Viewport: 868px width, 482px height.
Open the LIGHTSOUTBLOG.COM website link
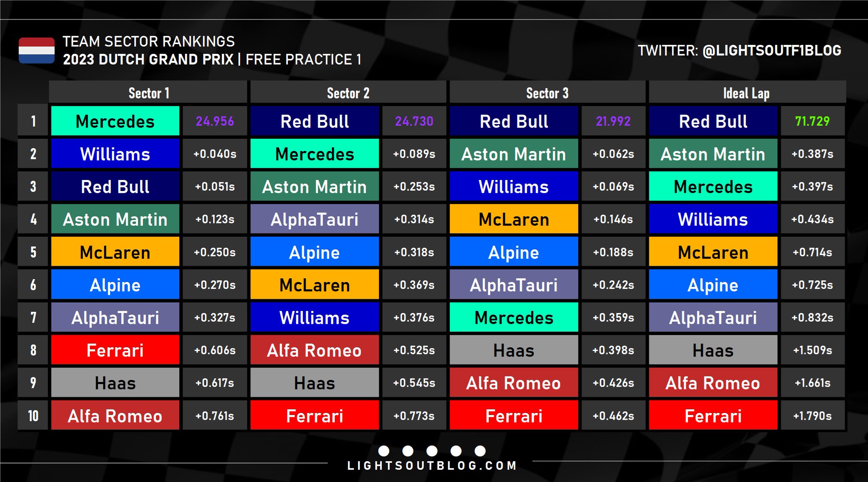432,466
